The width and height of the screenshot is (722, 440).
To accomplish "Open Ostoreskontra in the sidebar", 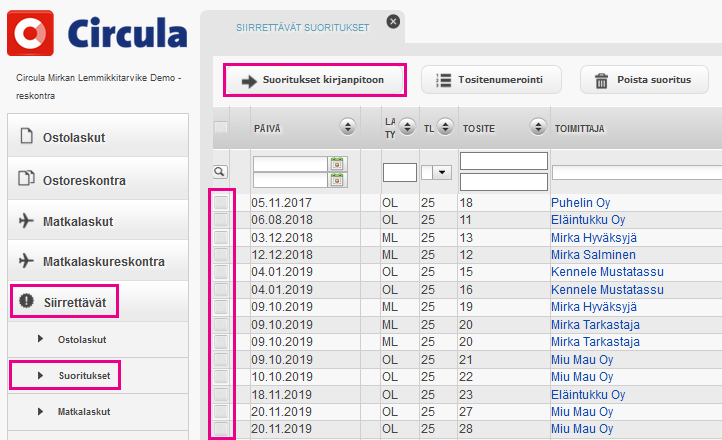I will pos(83,181).
